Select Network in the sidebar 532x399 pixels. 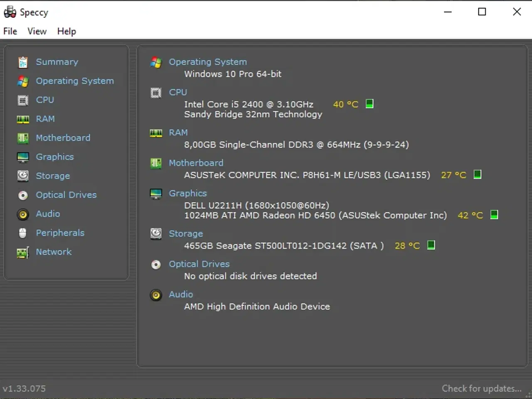tap(54, 252)
